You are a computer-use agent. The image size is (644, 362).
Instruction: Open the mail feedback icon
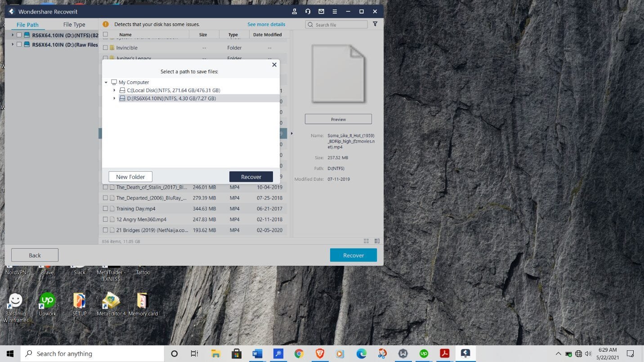point(321,12)
